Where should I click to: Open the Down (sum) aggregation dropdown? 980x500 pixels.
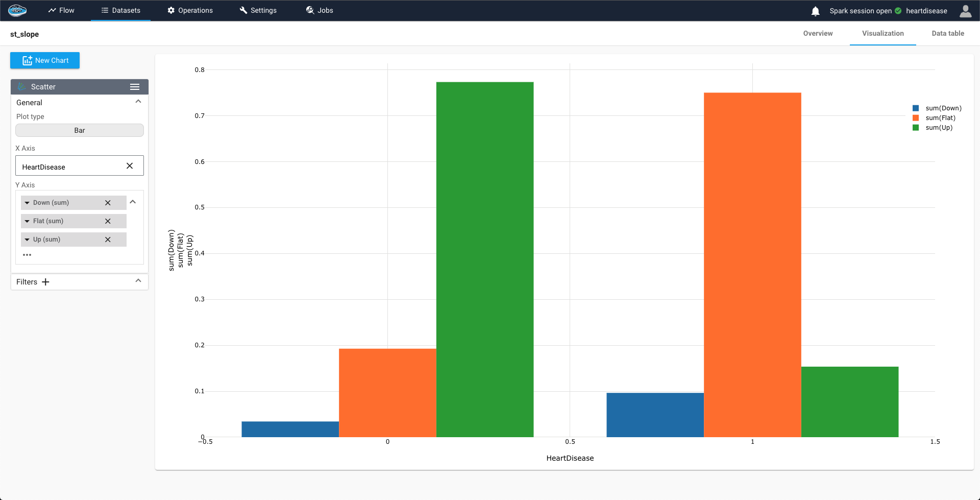click(x=27, y=203)
